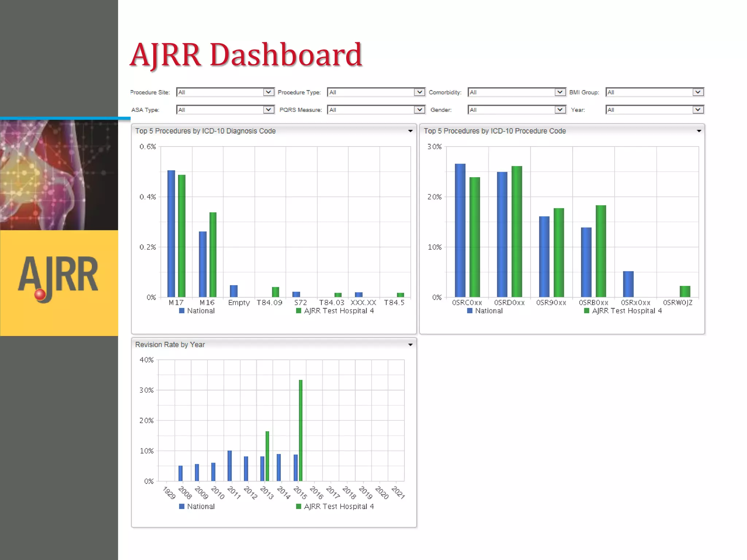Click the 0SRW0JZ green bar

[x=685, y=292]
